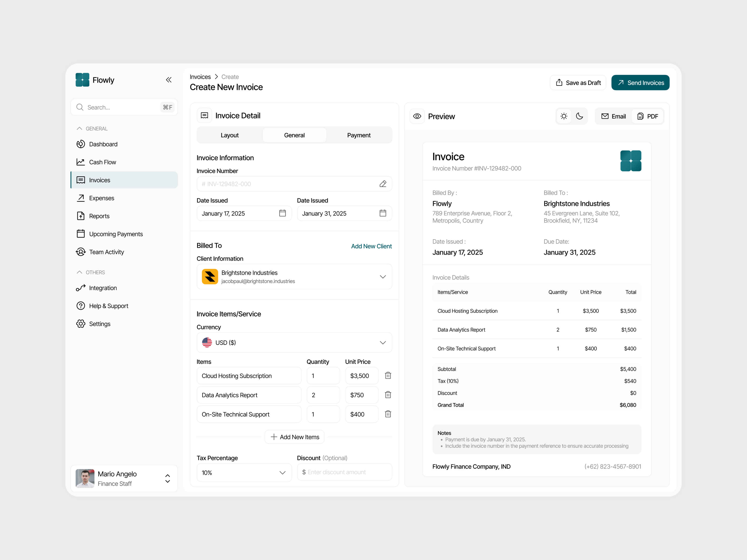This screenshot has height=560, width=747.
Task: Open calendar icon for January 31 date
Action: click(x=383, y=213)
